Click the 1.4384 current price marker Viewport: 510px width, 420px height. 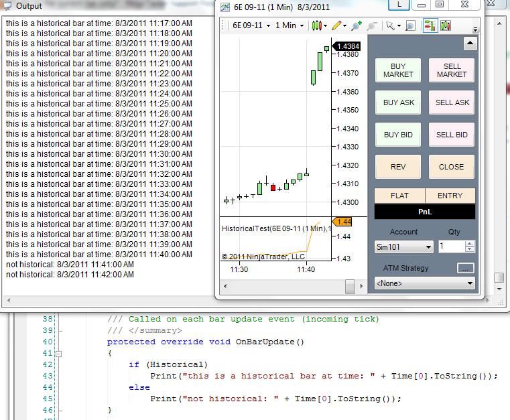[346, 46]
